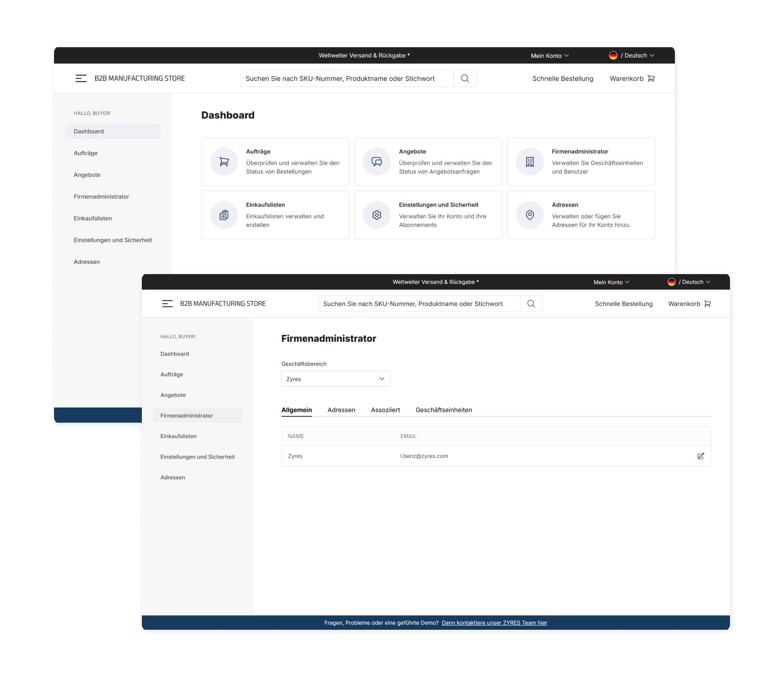Expand Mein Konto menu in the front window
This screenshot has width=784, height=677.
pos(612,282)
